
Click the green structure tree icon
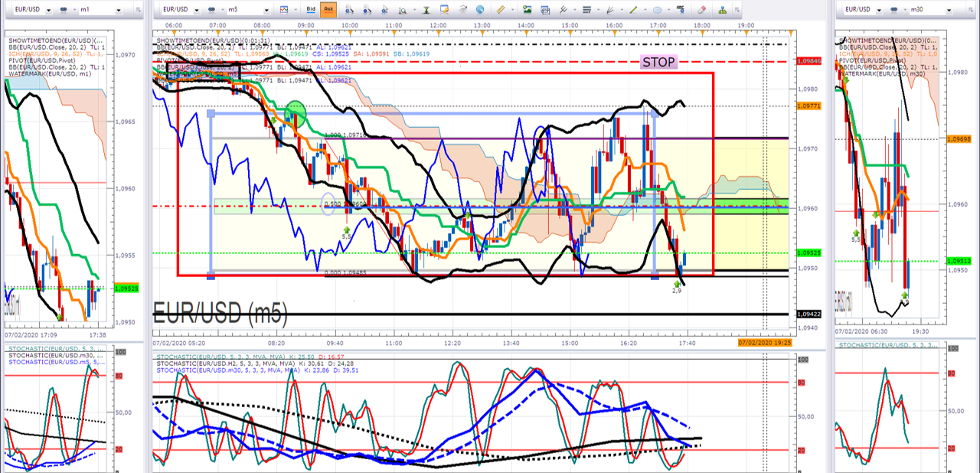[722, 10]
